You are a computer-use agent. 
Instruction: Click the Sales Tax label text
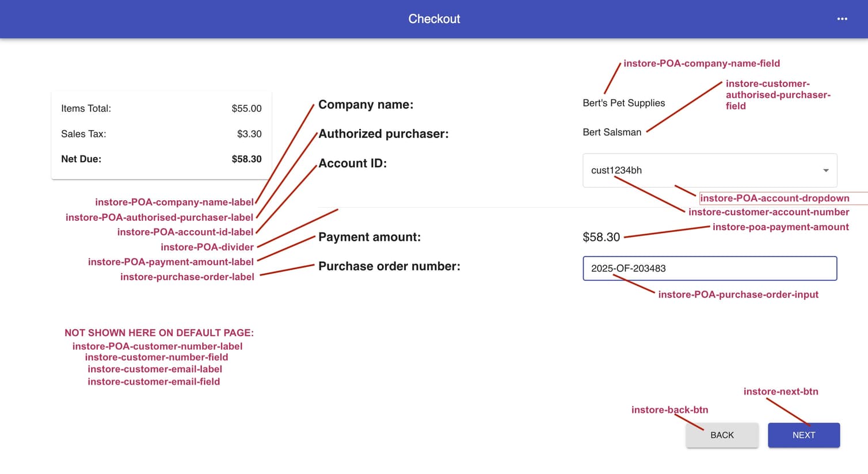pyautogui.click(x=83, y=134)
